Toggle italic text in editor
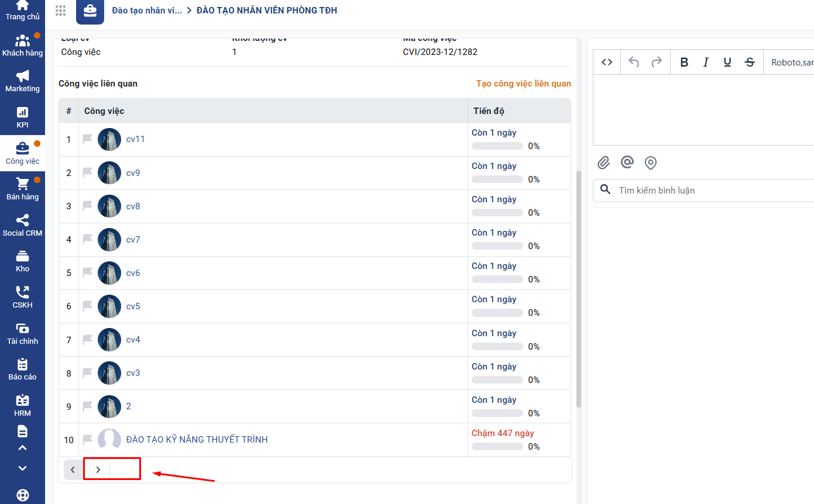Viewport: 814px width, 504px height. (x=706, y=63)
